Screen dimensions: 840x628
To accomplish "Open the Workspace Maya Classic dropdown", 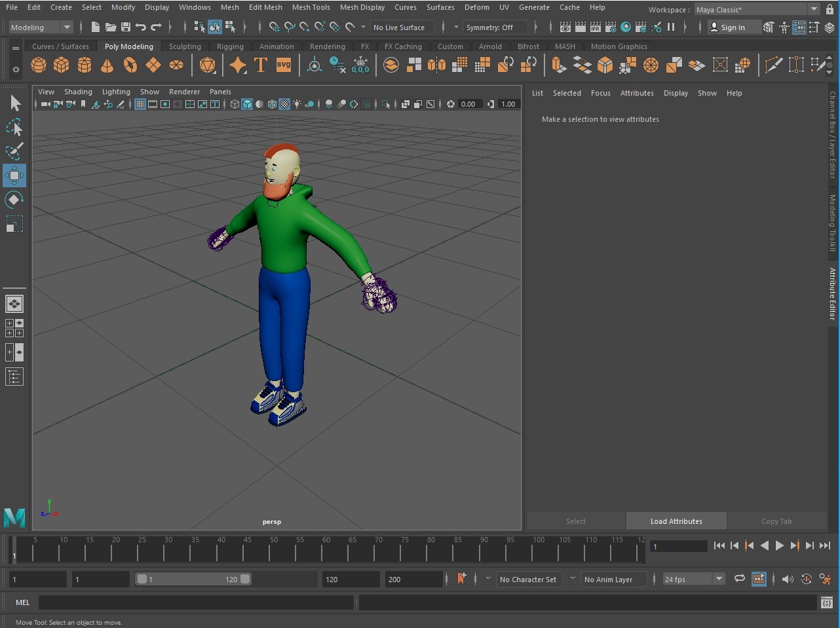I will [x=757, y=10].
